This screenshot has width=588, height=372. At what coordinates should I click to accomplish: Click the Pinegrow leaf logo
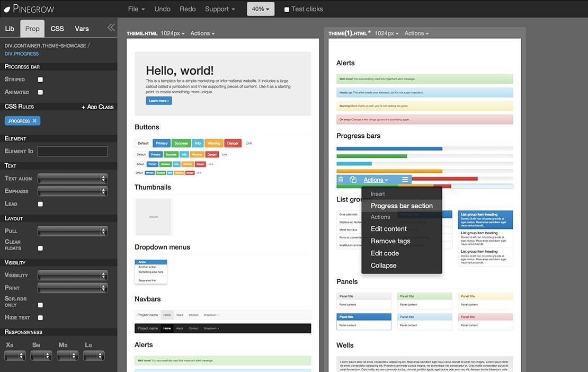tap(7, 9)
